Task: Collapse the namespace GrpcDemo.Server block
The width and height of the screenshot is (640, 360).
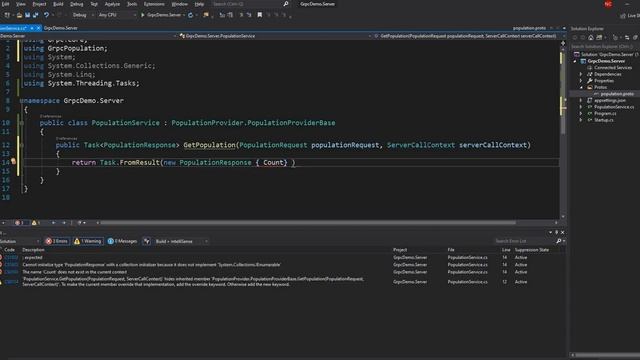Action: coord(21,100)
